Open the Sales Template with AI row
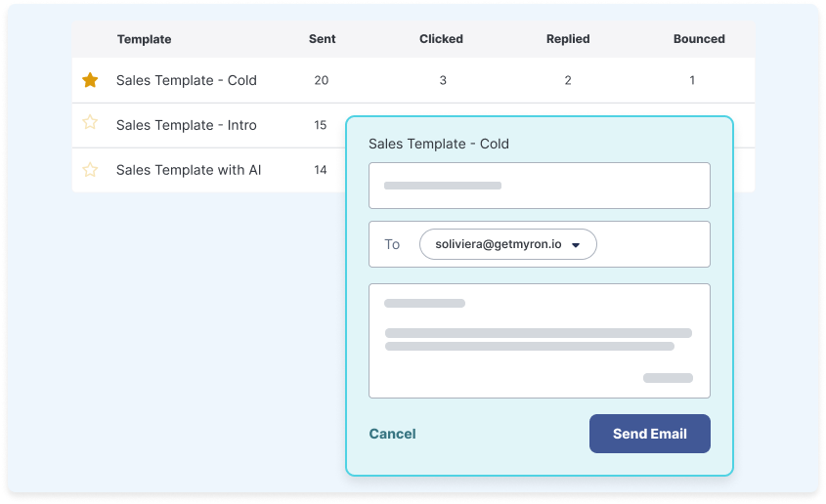Image resolution: width=826 pixels, height=504 pixels. (x=189, y=170)
